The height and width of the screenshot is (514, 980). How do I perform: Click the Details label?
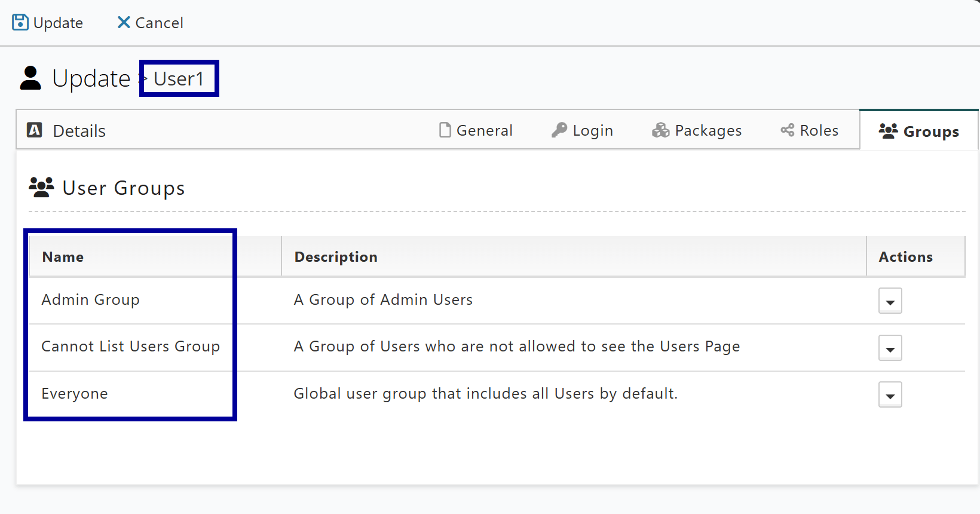point(79,131)
